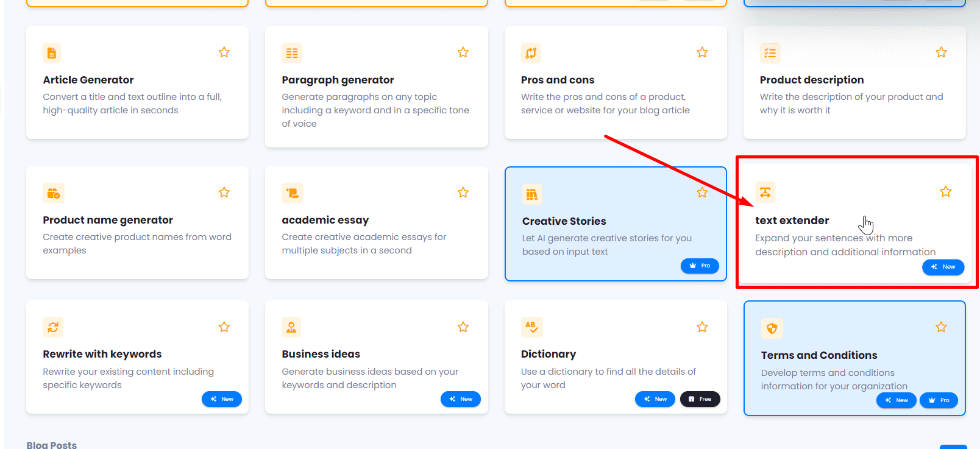
Task: Click the Product name generator icon
Action: point(54,193)
